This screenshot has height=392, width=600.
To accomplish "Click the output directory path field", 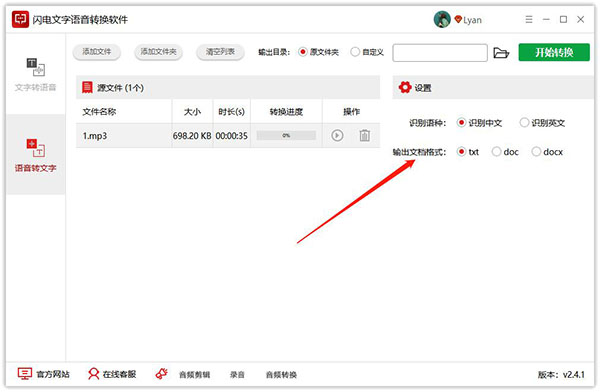I will pyautogui.click(x=440, y=53).
